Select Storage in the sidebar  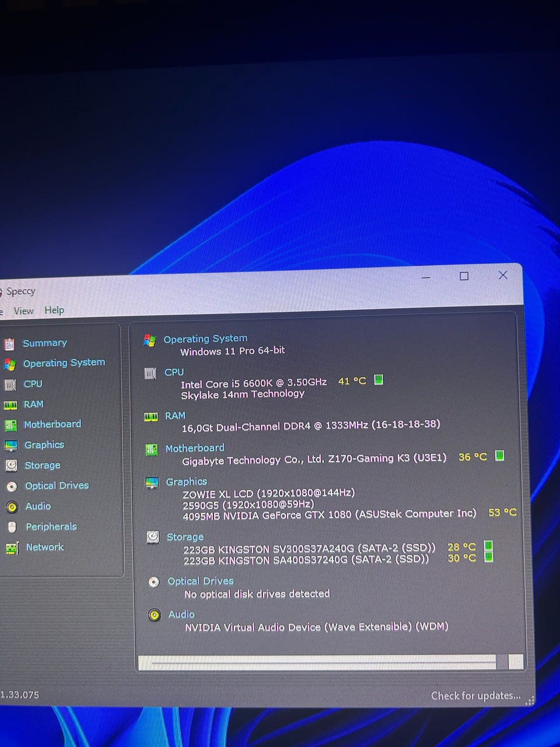pyautogui.click(x=43, y=466)
